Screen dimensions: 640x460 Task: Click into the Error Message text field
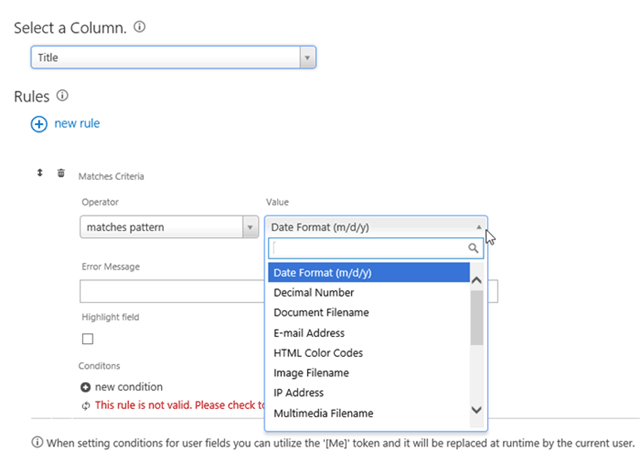172,291
